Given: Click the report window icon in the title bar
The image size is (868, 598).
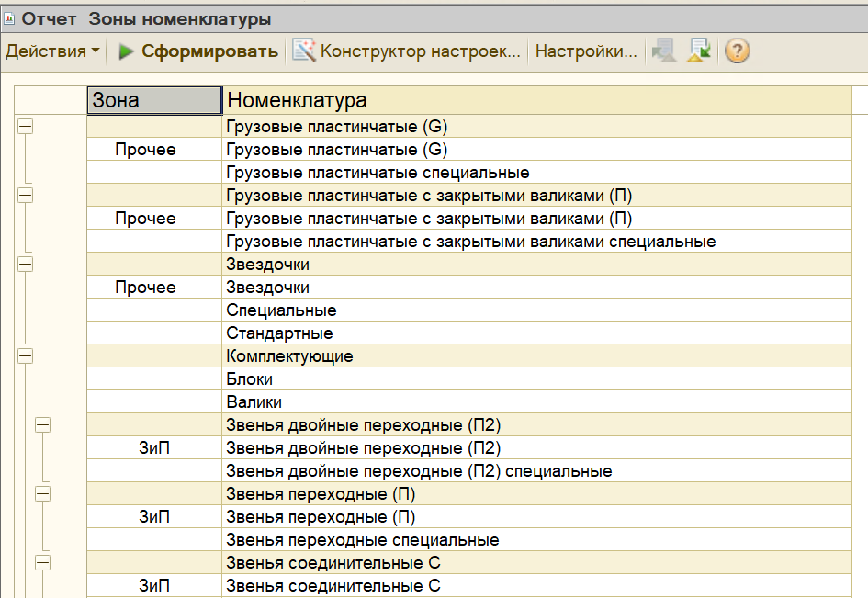Looking at the screenshot, I should 9,18.
